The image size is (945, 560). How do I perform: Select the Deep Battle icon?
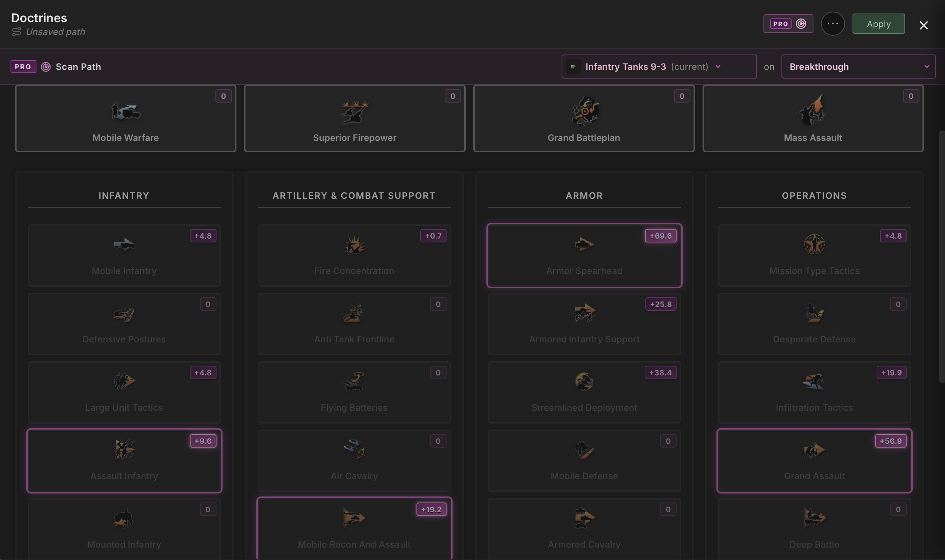point(814,518)
